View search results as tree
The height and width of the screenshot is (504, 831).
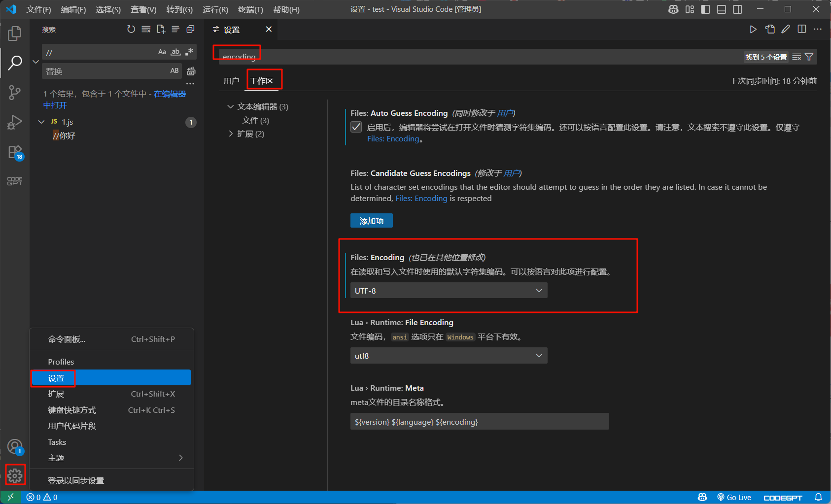(175, 30)
